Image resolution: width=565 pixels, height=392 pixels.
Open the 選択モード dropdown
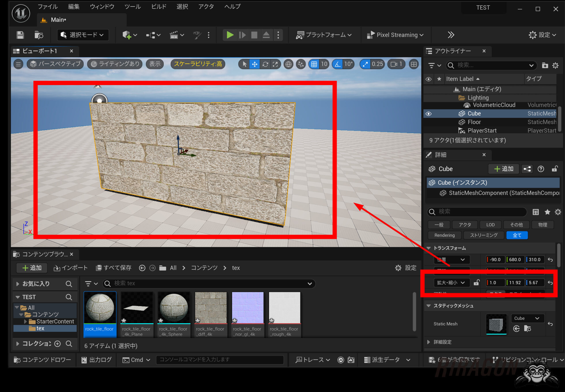pyautogui.click(x=83, y=35)
